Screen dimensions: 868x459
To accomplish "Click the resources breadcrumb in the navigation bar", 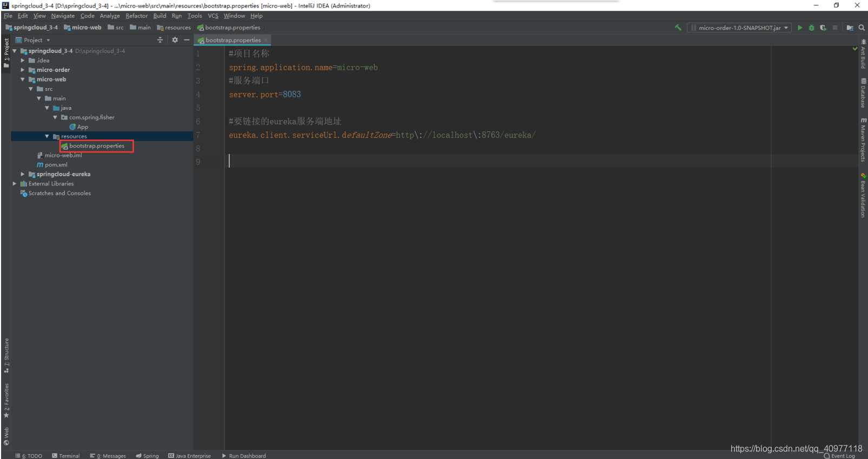I will point(174,28).
